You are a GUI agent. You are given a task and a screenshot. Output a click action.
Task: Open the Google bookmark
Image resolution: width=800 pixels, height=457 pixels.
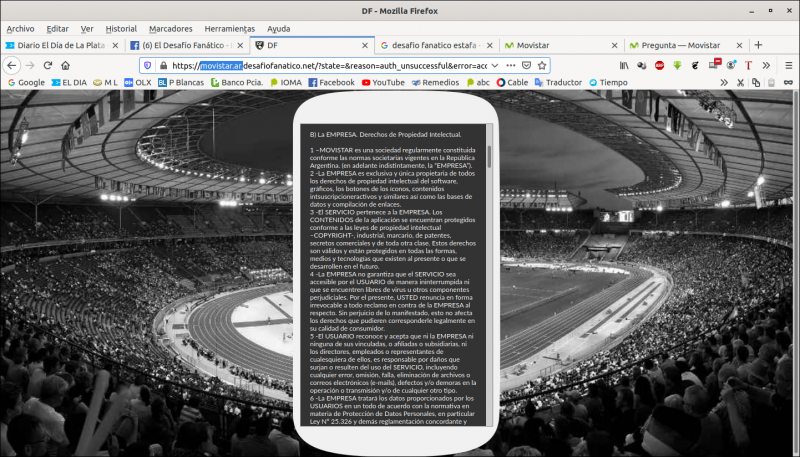26,82
